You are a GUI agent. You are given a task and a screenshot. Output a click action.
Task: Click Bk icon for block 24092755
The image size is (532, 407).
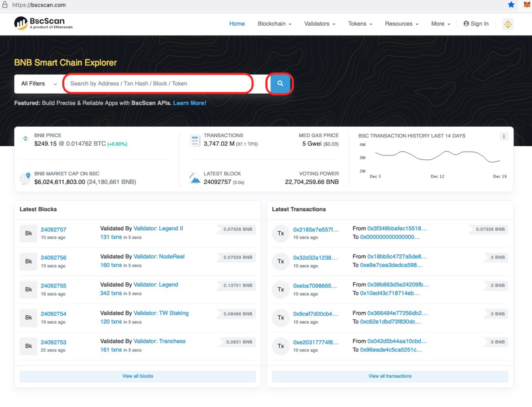click(x=28, y=290)
